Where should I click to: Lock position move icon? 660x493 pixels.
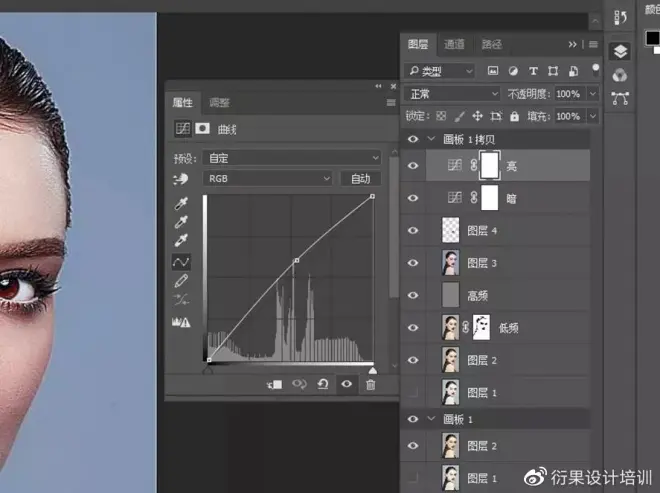pyautogui.click(x=477, y=116)
